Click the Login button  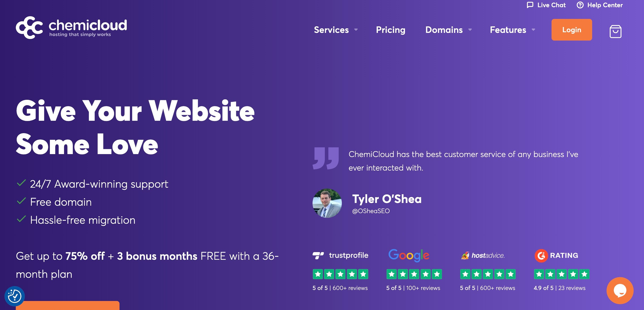coord(572,30)
